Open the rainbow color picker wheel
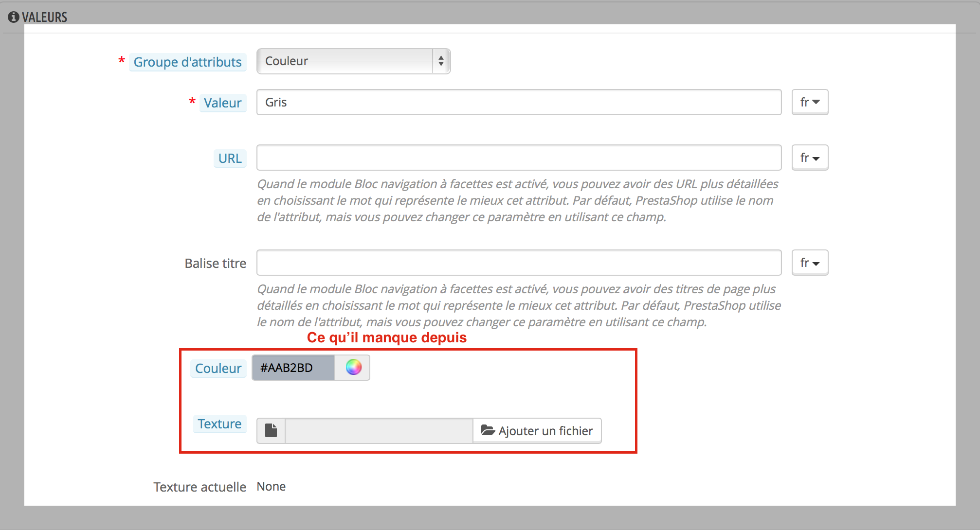 (353, 368)
